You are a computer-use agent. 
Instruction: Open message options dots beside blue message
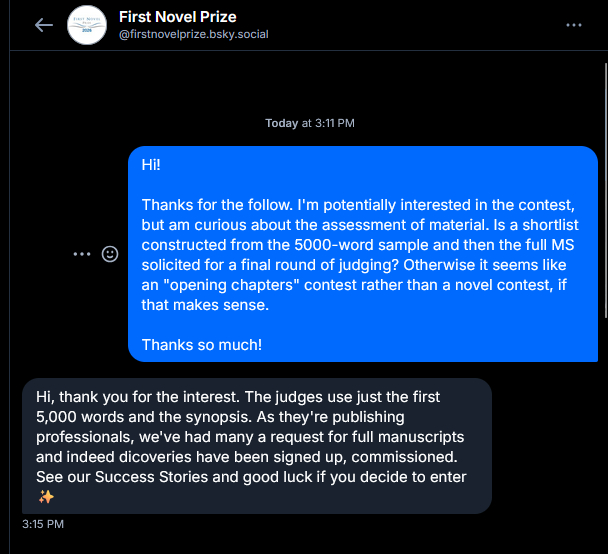click(x=82, y=254)
